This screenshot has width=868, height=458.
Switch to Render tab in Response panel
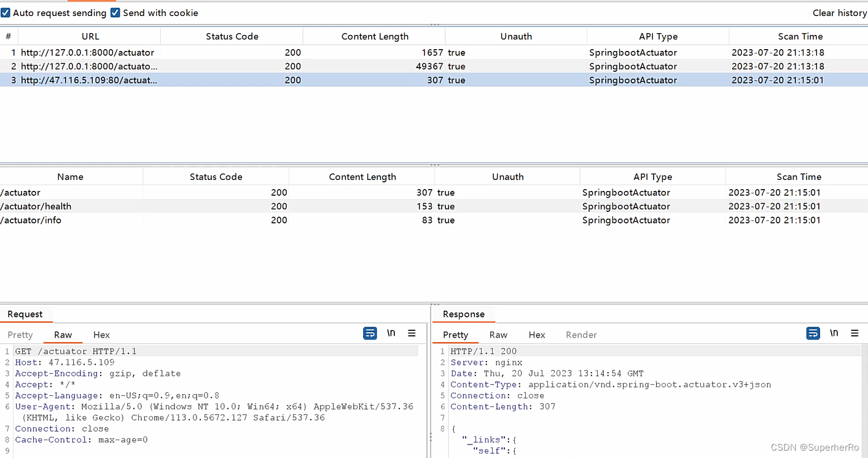pos(581,335)
